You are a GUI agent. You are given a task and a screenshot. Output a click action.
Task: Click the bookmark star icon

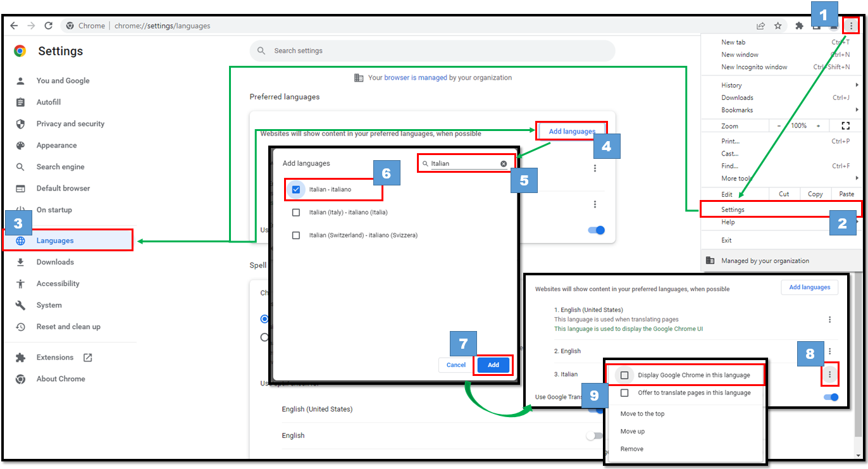pos(779,25)
